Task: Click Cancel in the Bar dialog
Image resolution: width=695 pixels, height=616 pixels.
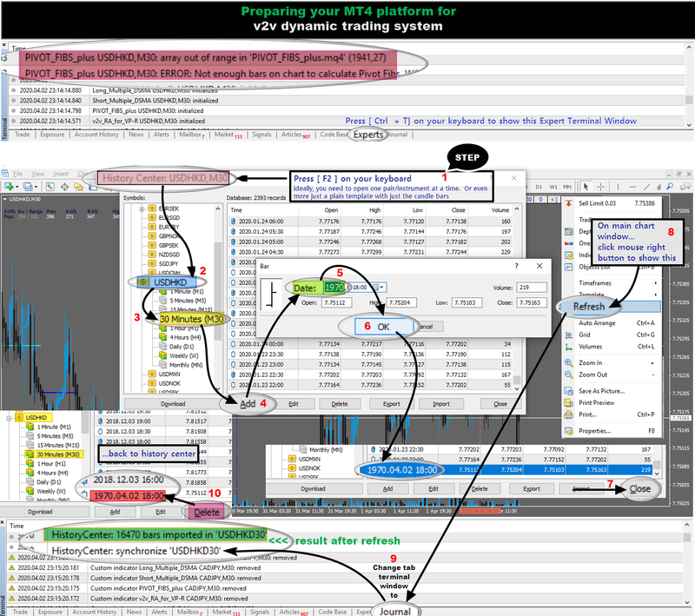Action: coord(429,327)
